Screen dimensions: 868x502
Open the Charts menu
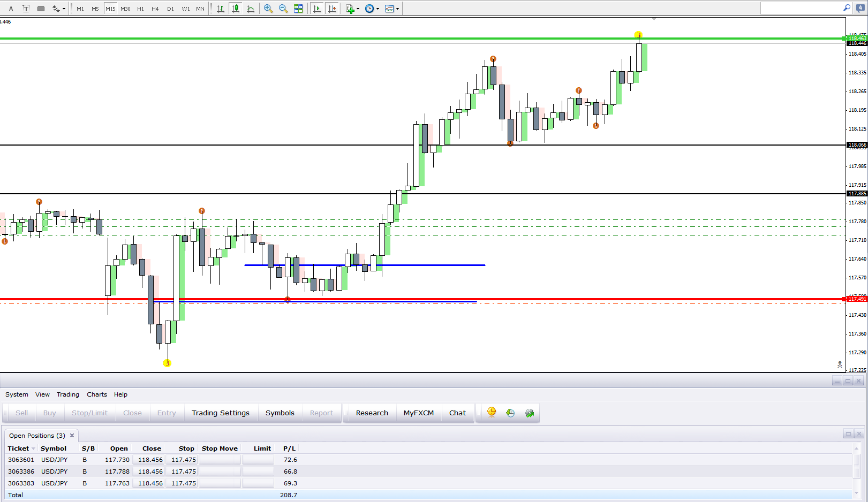[97, 394]
